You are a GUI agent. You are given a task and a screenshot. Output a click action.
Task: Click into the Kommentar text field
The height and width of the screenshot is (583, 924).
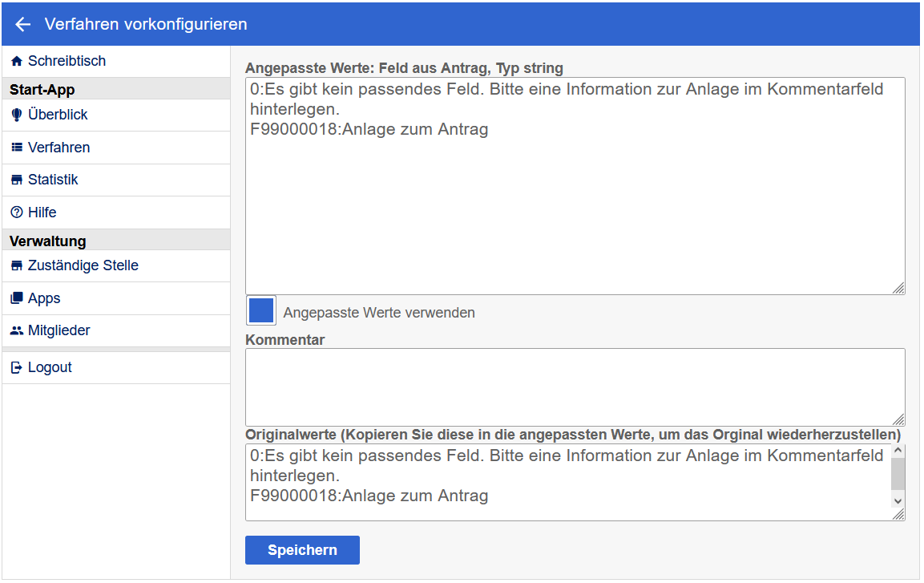click(x=574, y=387)
